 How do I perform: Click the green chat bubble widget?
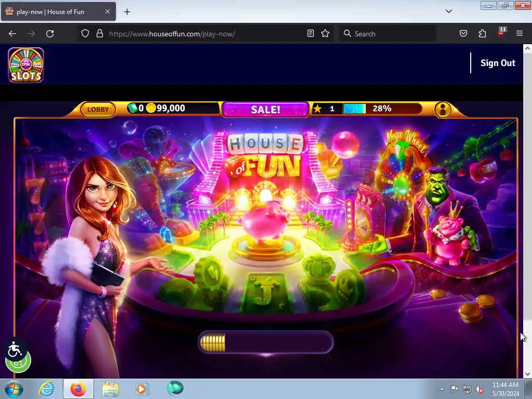(19, 364)
